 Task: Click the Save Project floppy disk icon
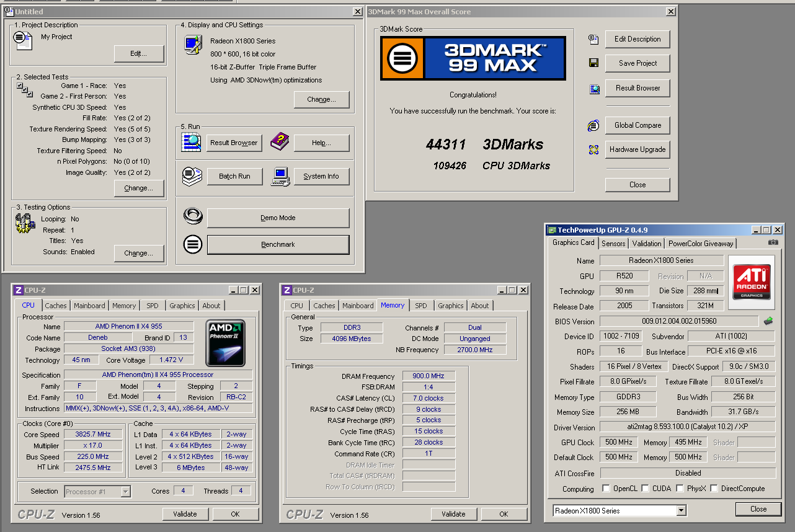click(x=593, y=63)
